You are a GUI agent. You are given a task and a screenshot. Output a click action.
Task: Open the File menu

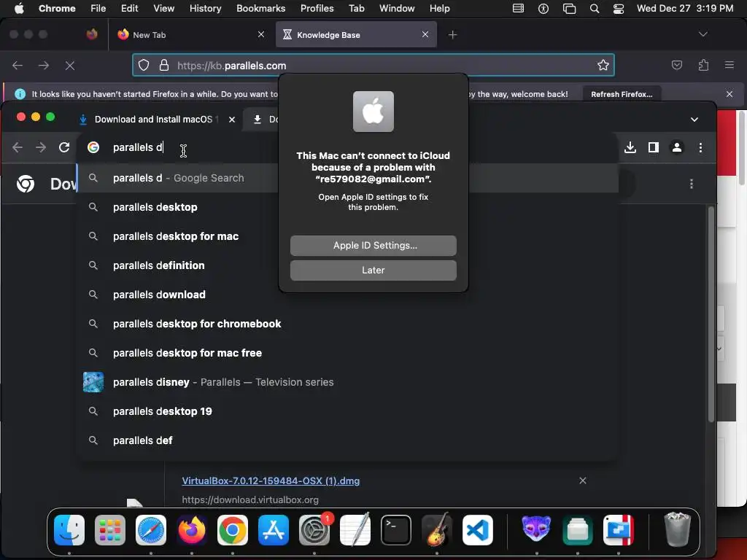pos(98,8)
